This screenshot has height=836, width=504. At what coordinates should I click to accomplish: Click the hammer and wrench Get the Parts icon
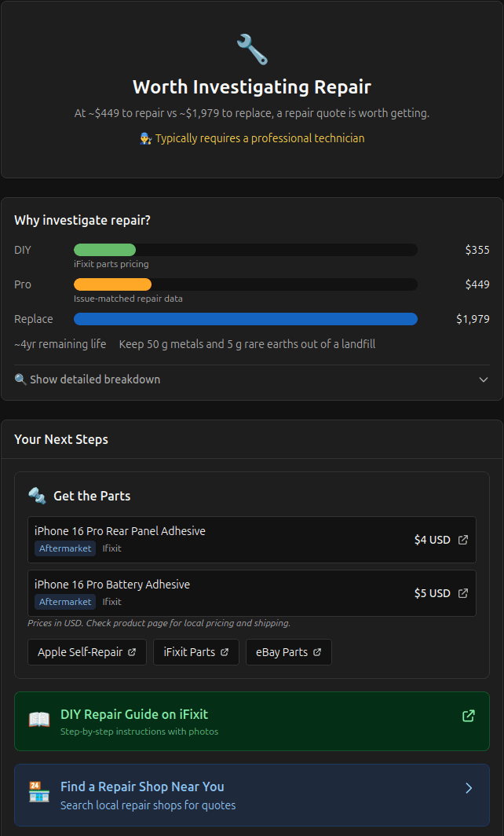(x=37, y=496)
